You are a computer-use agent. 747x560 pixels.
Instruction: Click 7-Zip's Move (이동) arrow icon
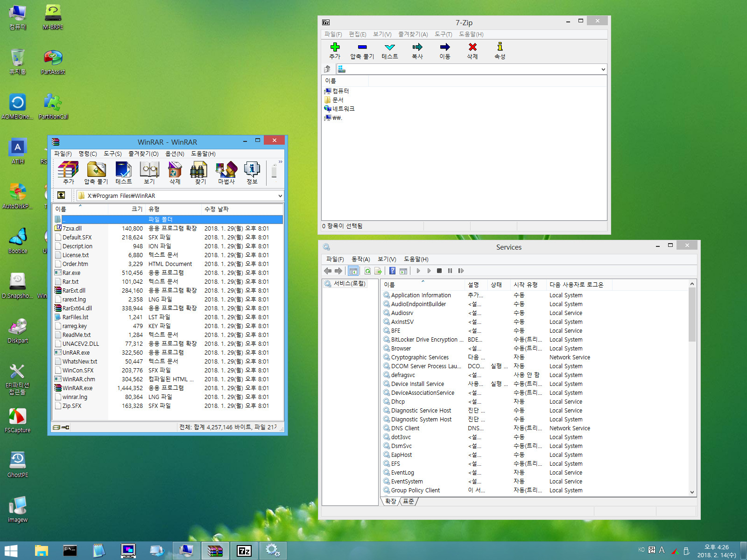coord(445,51)
